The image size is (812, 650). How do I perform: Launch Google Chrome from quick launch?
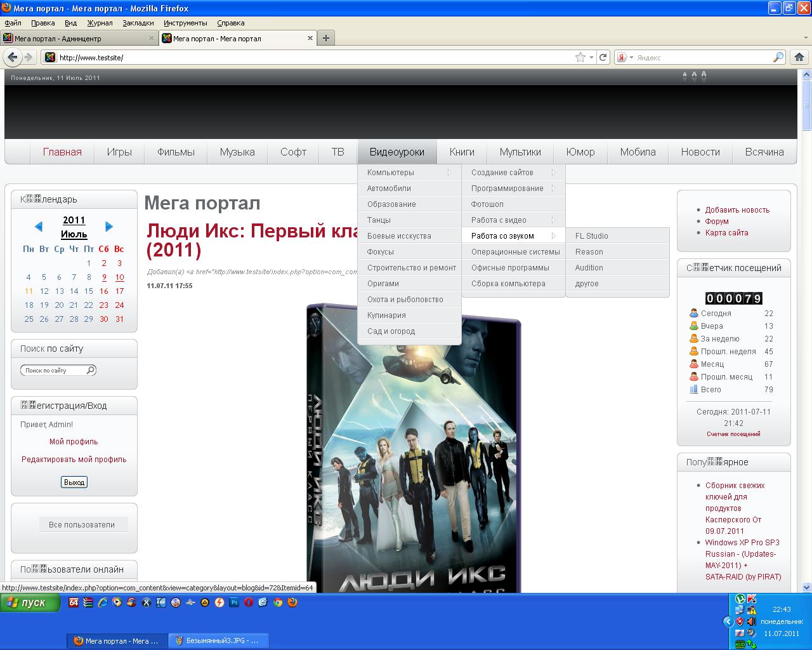278,602
